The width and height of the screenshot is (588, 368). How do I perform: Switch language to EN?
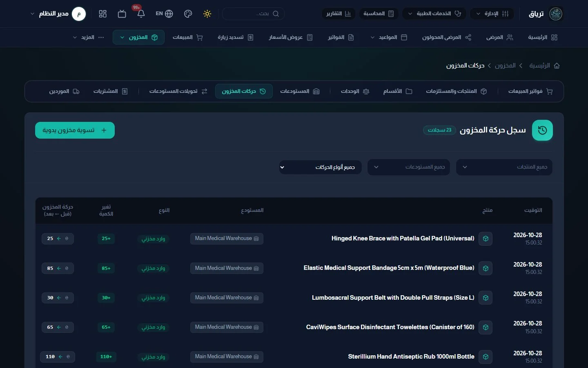point(164,14)
